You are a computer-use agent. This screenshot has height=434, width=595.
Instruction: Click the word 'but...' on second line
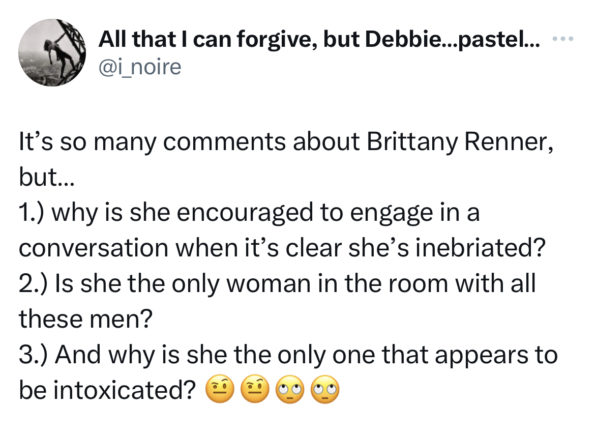pos(45,178)
